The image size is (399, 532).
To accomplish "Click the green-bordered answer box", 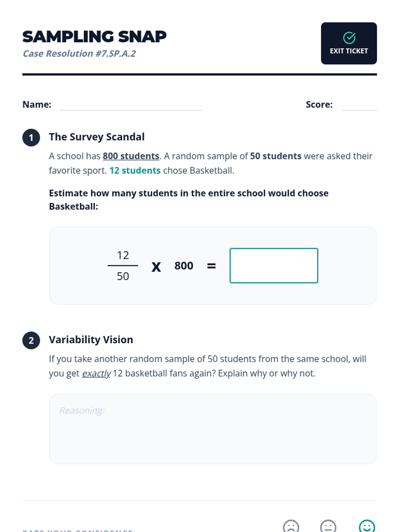I will pyautogui.click(x=274, y=266).
